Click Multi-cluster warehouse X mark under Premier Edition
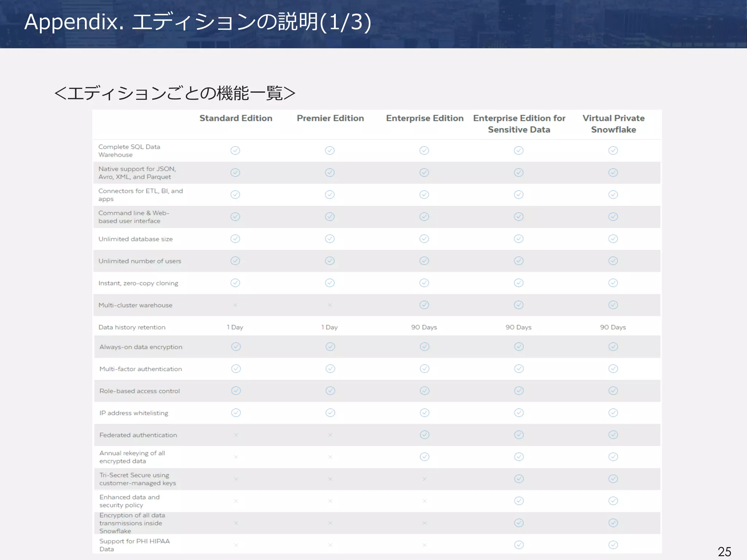 coord(330,305)
